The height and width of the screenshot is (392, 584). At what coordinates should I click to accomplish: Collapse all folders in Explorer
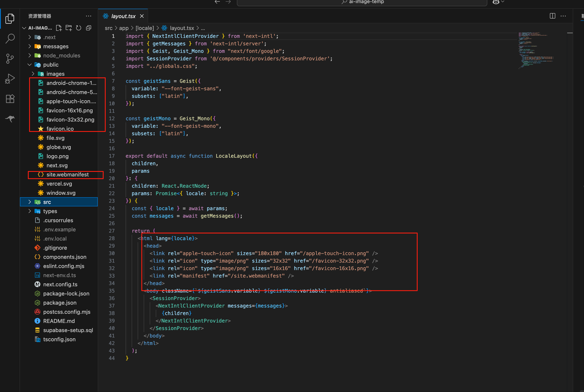click(x=88, y=28)
